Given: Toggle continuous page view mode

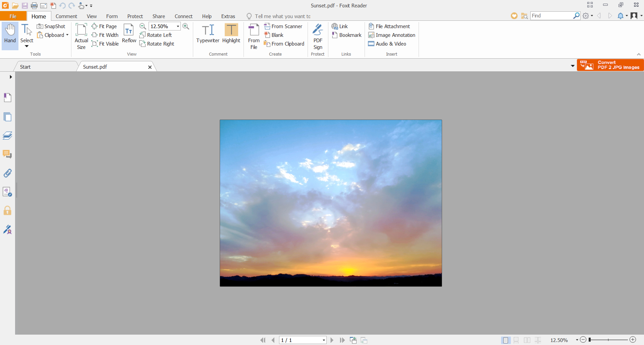Looking at the screenshot, I should [516, 340].
